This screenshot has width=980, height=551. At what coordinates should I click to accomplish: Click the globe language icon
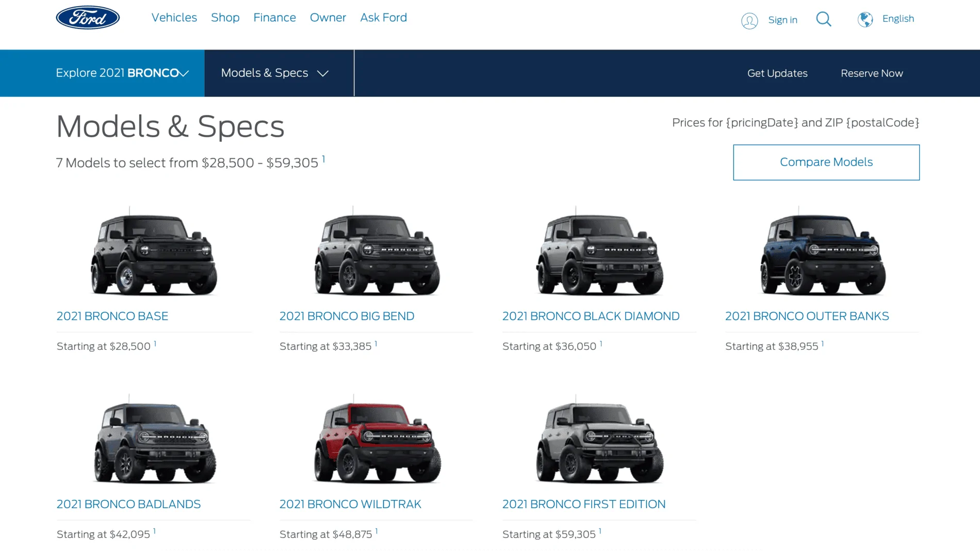pyautogui.click(x=865, y=20)
